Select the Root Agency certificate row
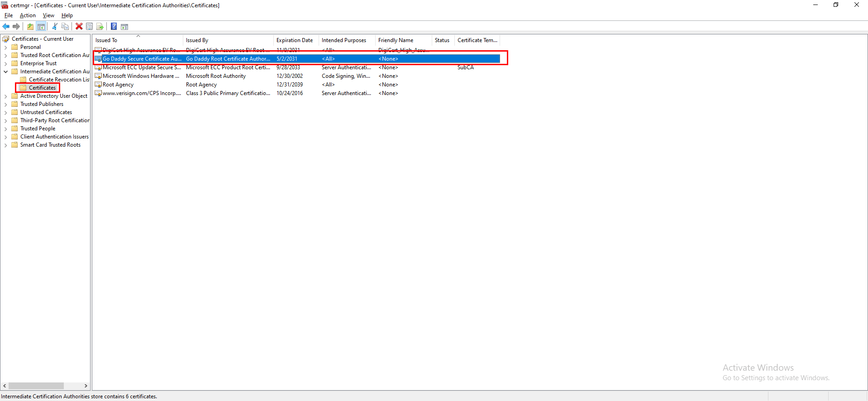Screen dimensions: 868x401 click(296, 85)
